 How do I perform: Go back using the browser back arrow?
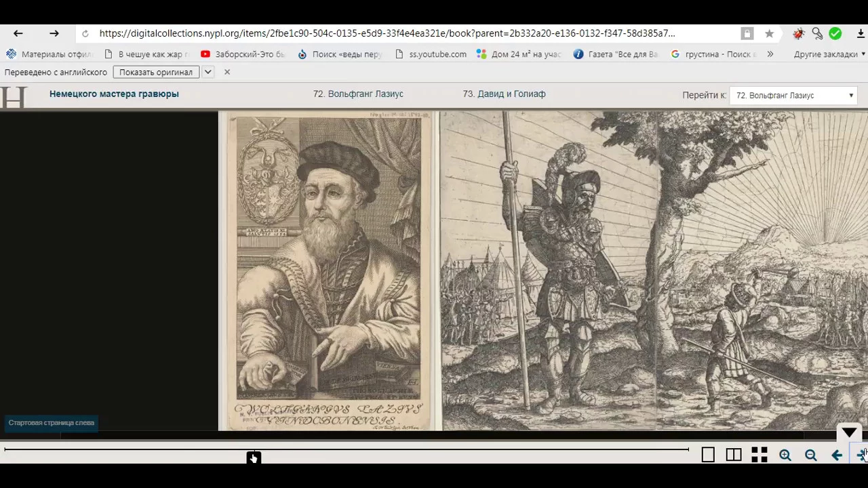pyautogui.click(x=18, y=33)
